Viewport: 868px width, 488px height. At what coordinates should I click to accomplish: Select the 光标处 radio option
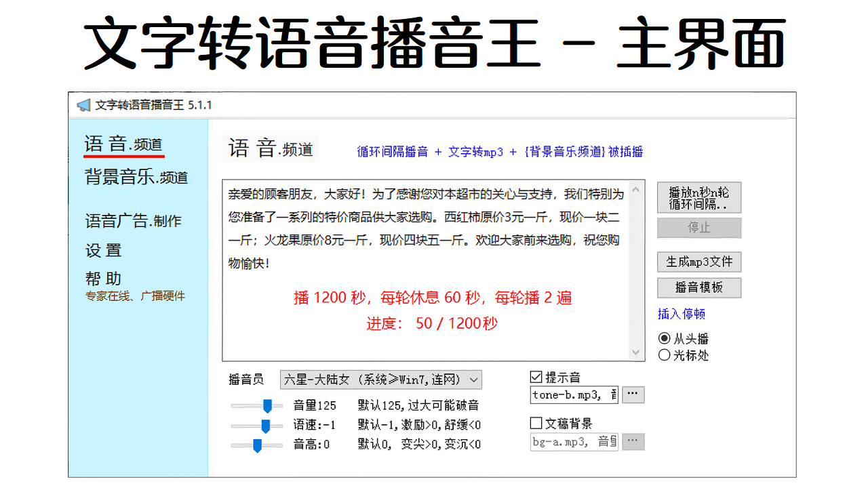click(664, 354)
